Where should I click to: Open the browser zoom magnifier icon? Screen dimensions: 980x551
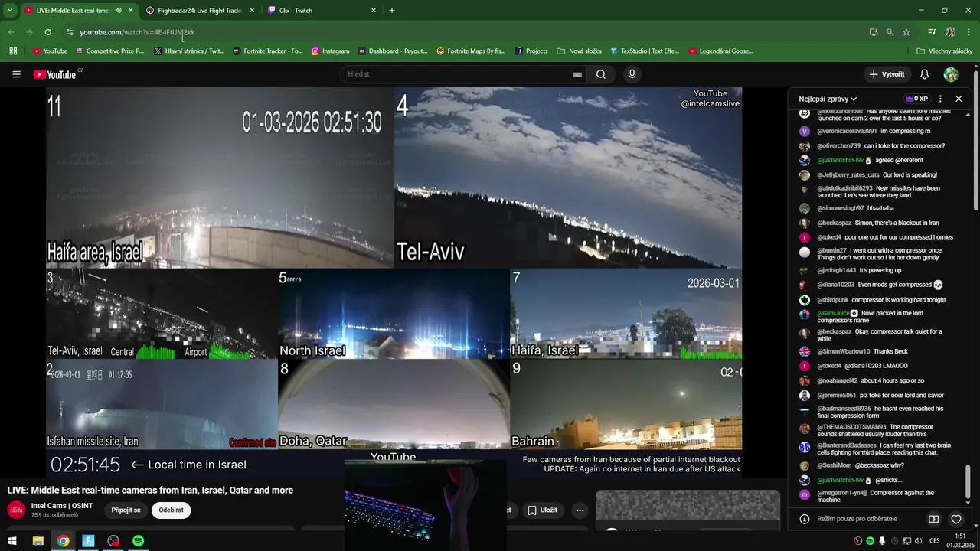pos(890,32)
